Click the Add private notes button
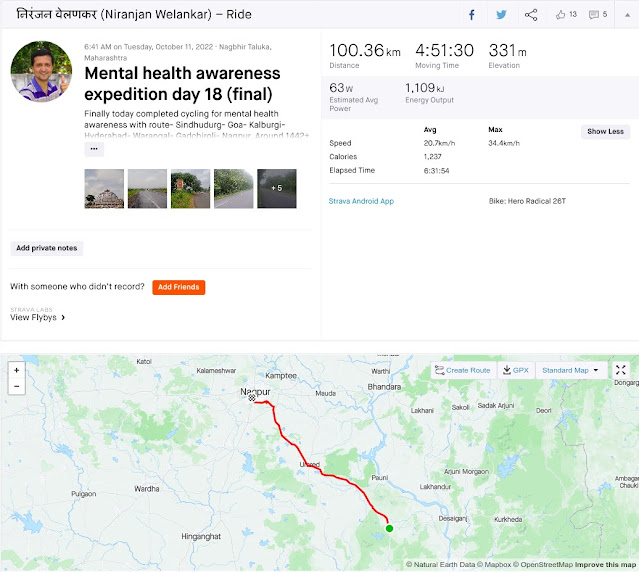The image size is (639, 572). point(46,248)
